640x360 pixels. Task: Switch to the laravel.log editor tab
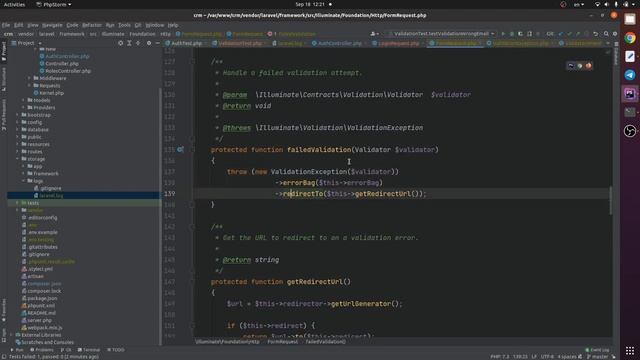pos(289,43)
